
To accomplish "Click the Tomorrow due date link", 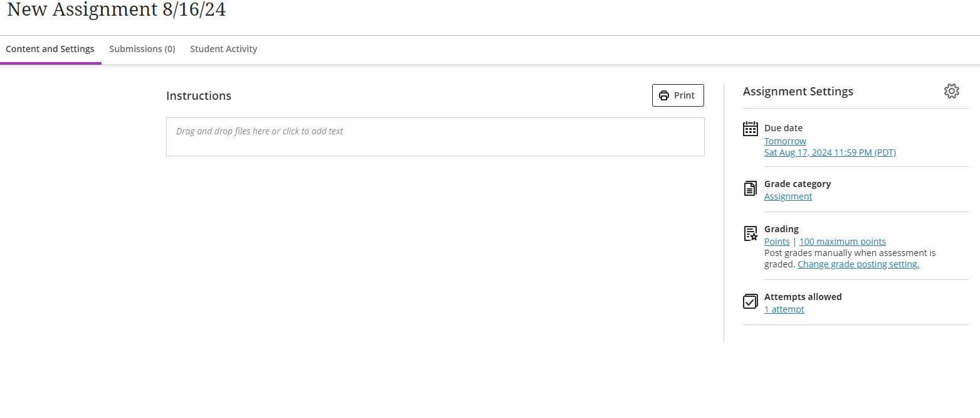I will pos(785,141).
